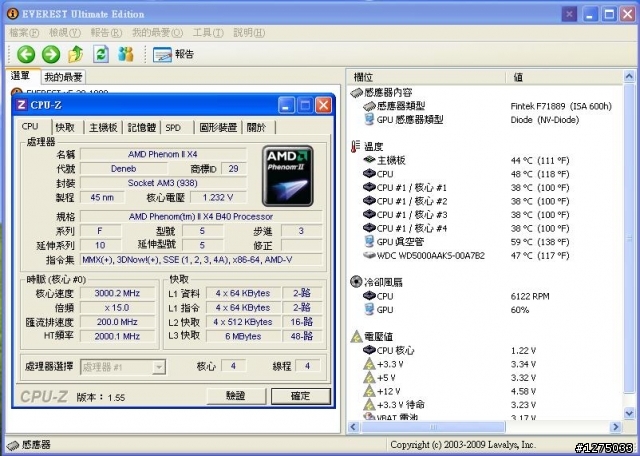The image size is (640, 456).
Task: Minimize the CPU-Z window
Action: click(x=287, y=105)
